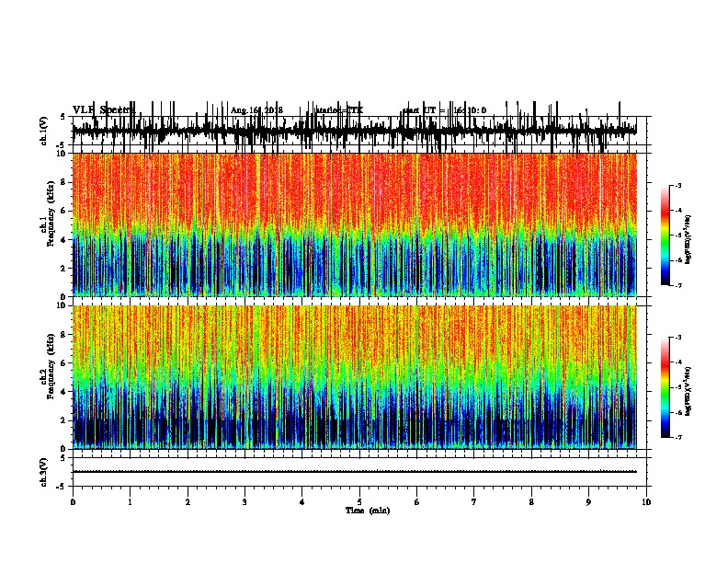Click time axis tick label "0"
Screen dimensions: 728x563
[x=73, y=502]
